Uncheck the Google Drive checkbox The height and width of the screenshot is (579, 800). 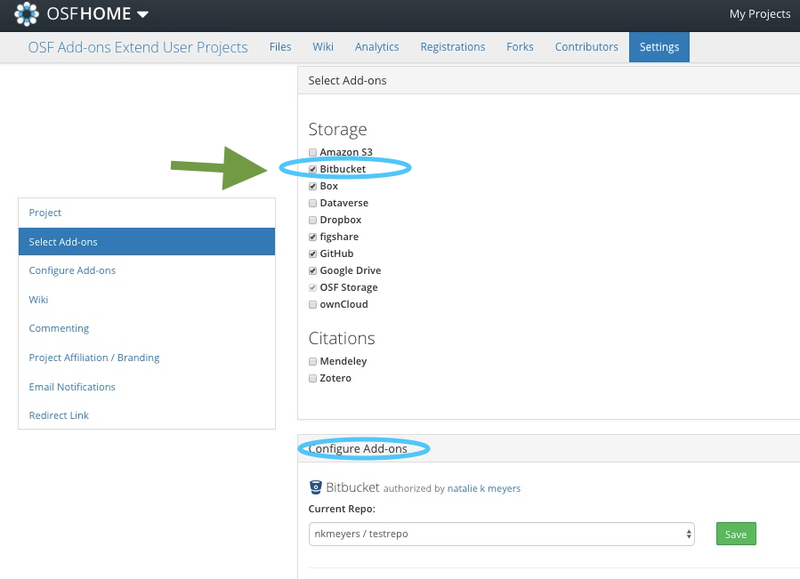point(313,271)
